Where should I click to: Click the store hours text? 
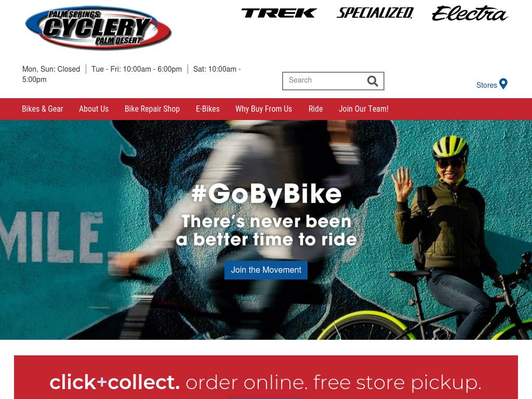pyautogui.click(x=131, y=74)
